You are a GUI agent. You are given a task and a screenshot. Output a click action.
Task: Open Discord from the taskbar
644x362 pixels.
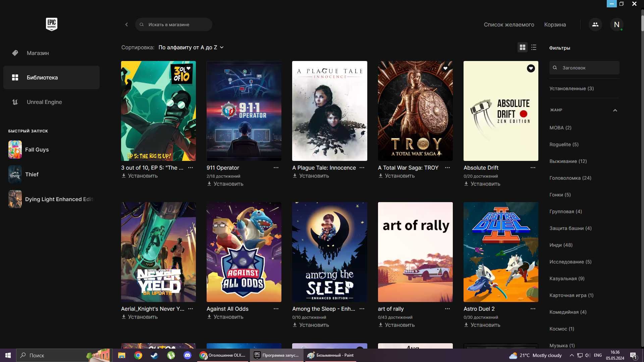click(x=187, y=355)
